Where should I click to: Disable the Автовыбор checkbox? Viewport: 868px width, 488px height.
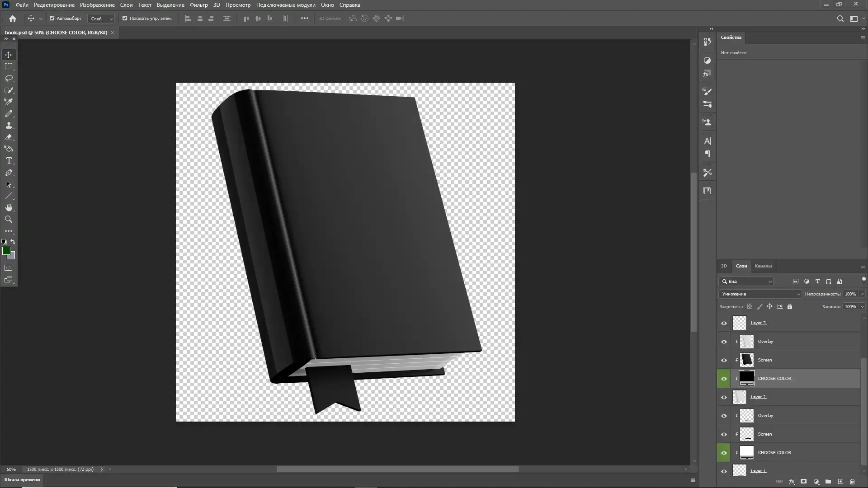click(x=52, y=19)
